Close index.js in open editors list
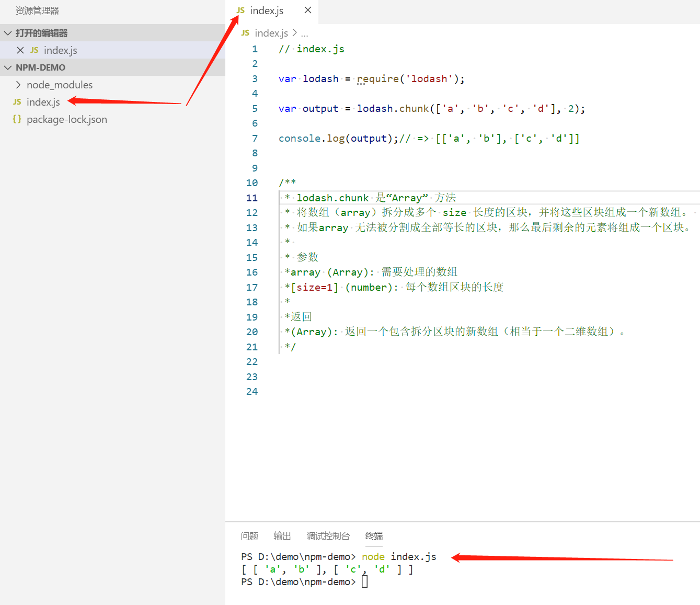The width and height of the screenshot is (700, 605). (20, 50)
